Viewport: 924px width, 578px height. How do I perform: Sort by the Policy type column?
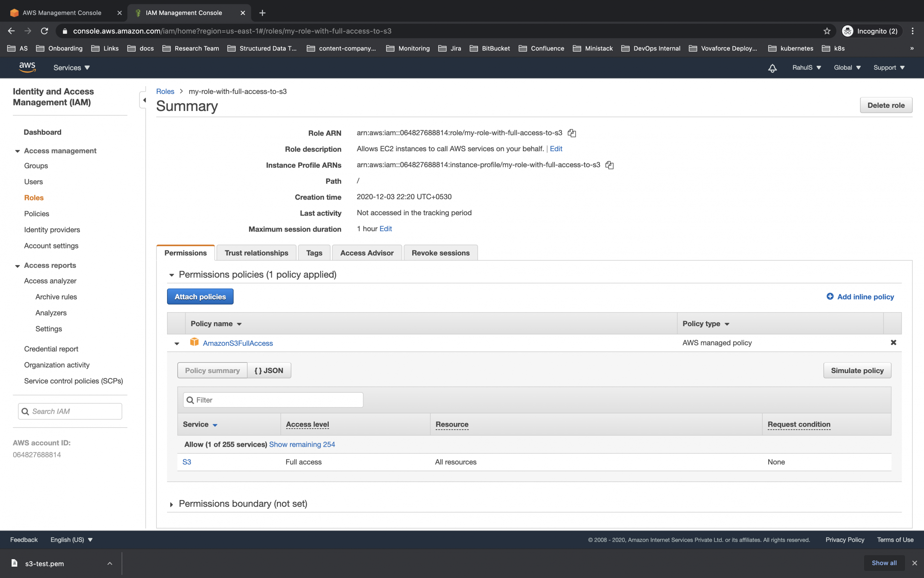[706, 324]
